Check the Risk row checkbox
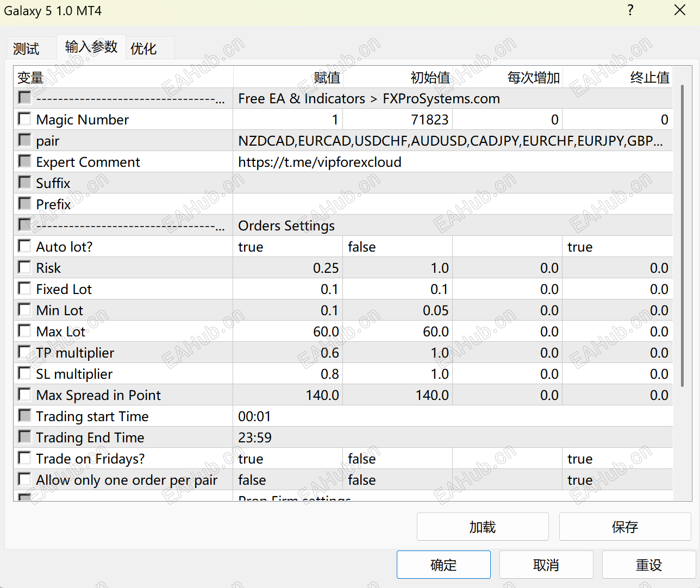This screenshot has height=588, width=700. (24, 267)
